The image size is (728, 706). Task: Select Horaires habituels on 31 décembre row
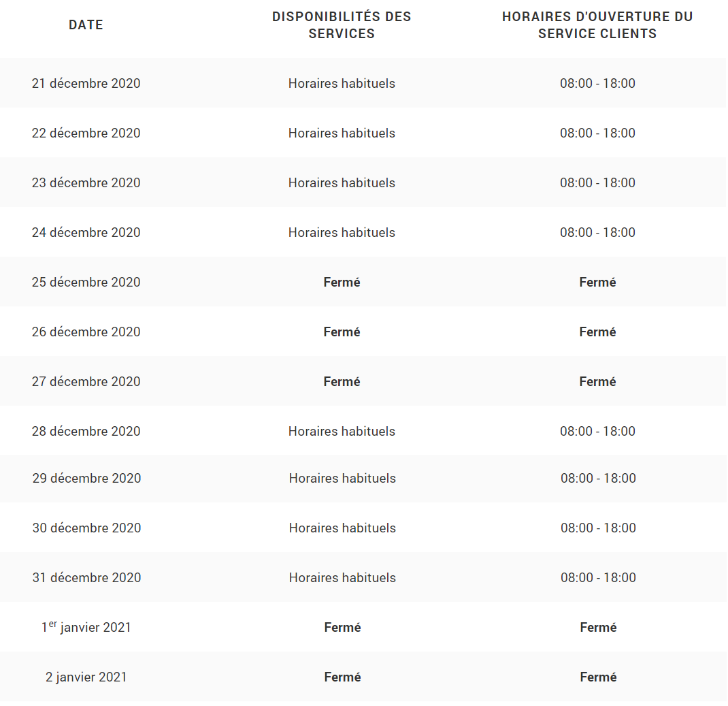coord(343,577)
